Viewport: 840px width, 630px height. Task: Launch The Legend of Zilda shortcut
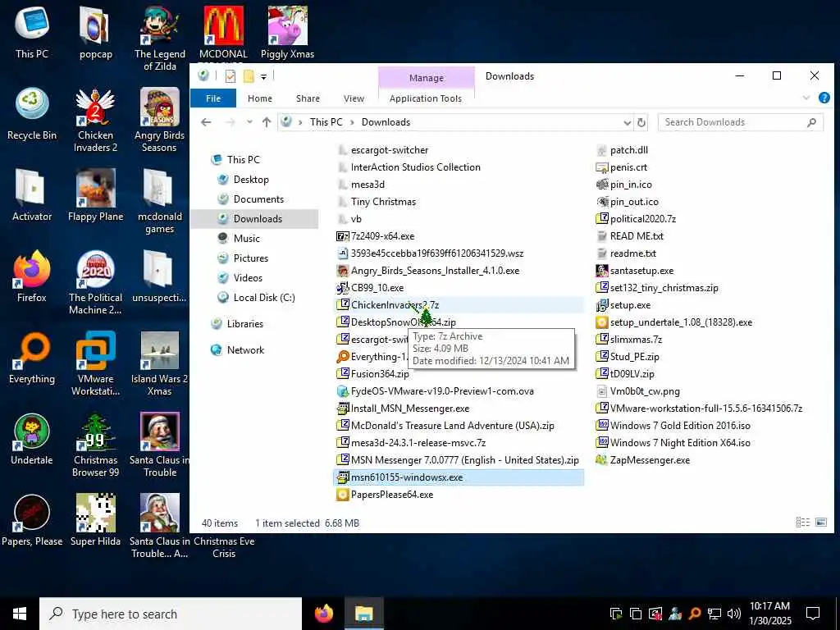(x=160, y=38)
